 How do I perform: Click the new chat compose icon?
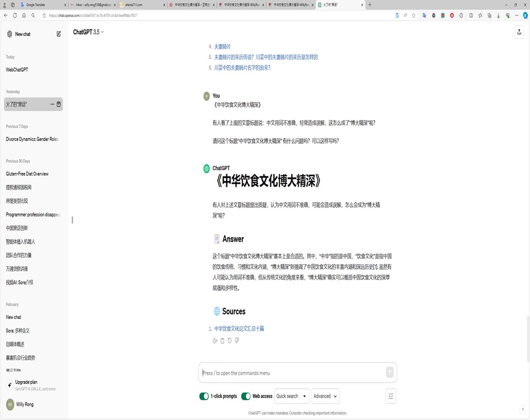tap(59, 34)
